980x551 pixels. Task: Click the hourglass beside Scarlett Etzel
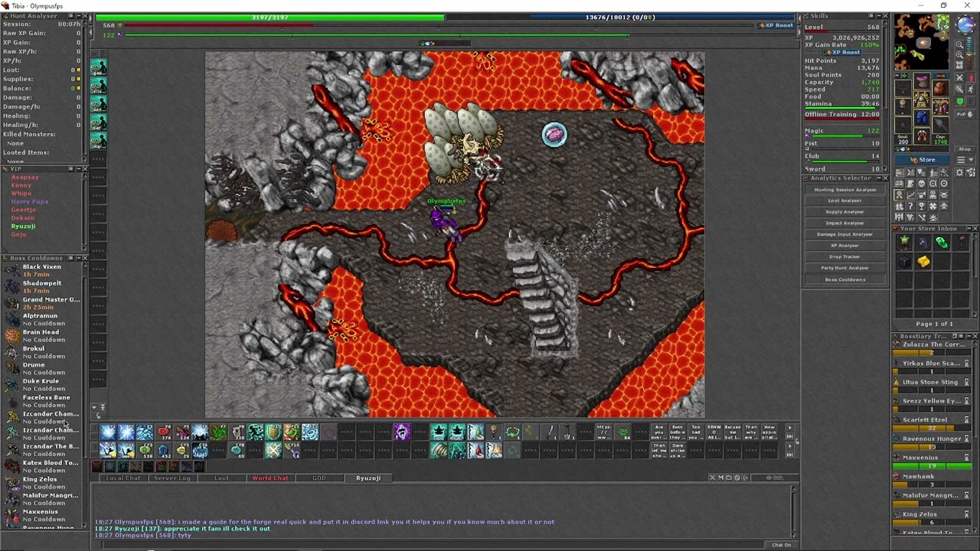[966, 420]
